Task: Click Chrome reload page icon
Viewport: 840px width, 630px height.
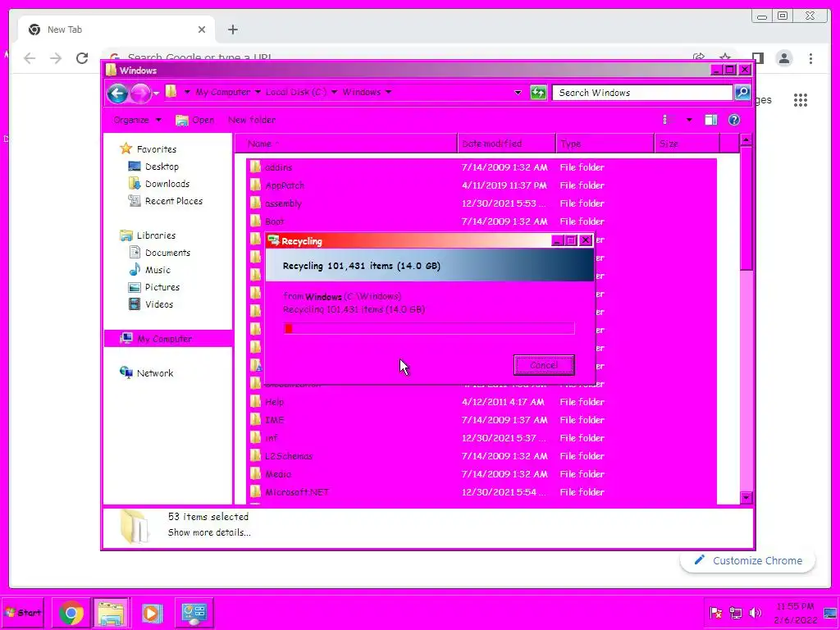Action: coord(82,58)
